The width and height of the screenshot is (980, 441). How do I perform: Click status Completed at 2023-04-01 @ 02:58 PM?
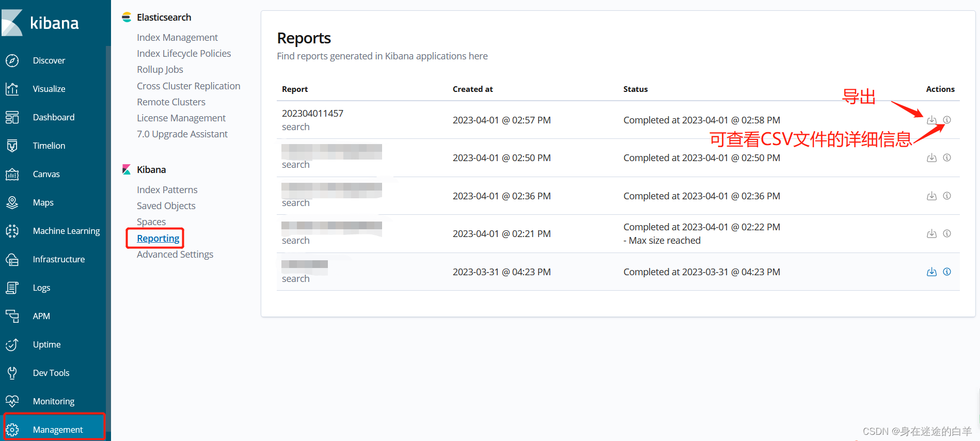point(702,120)
